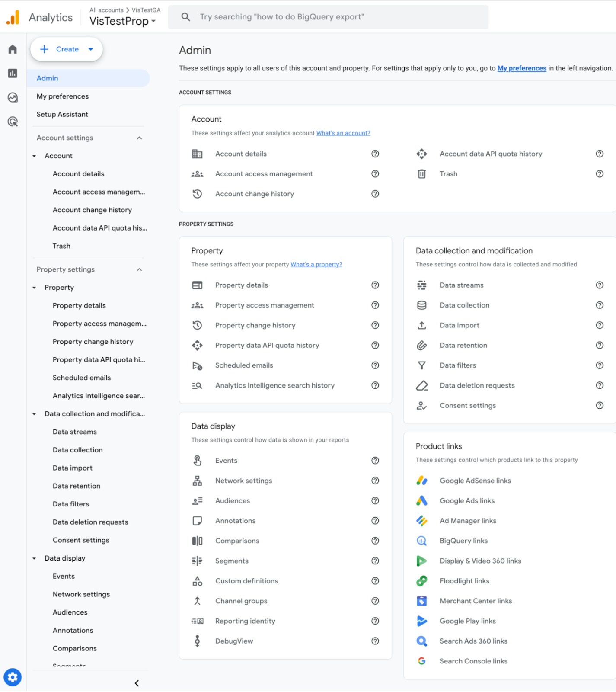This screenshot has width=616, height=692.
Task: Open the Create dropdown button
Action: tap(67, 49)
